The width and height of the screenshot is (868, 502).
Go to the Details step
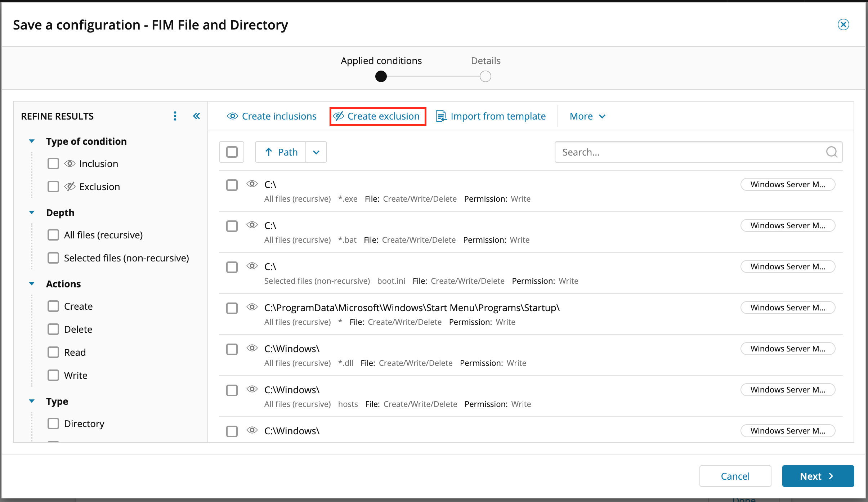click(x=485, y=76)
